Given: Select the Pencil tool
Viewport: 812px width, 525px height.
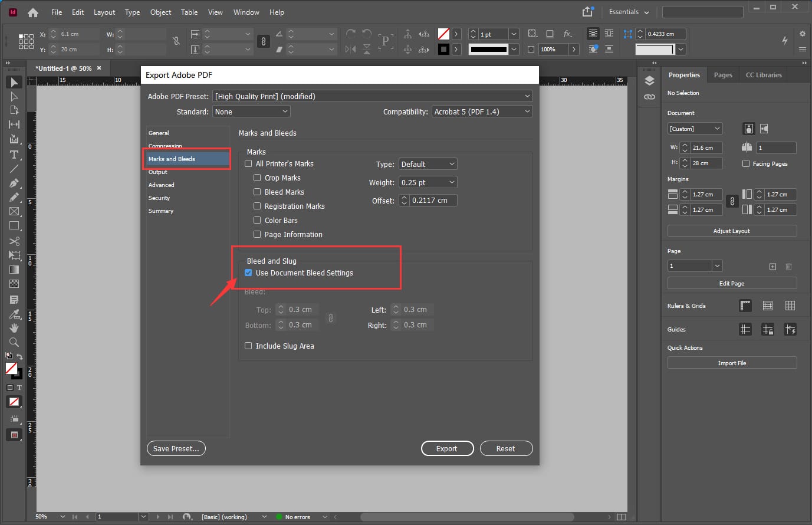Looking at the screenshot, I should [x=14, y=197].
